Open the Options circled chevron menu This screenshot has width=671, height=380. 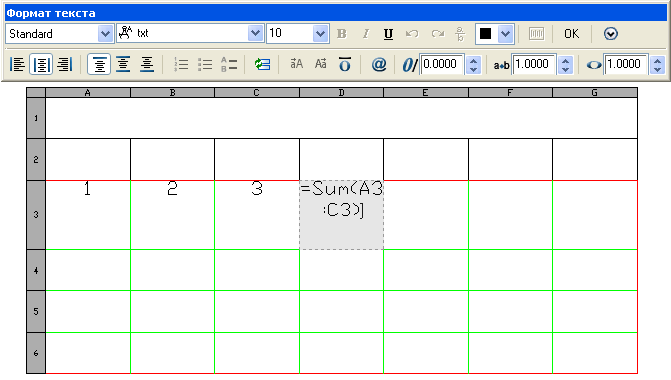(611, 34)
